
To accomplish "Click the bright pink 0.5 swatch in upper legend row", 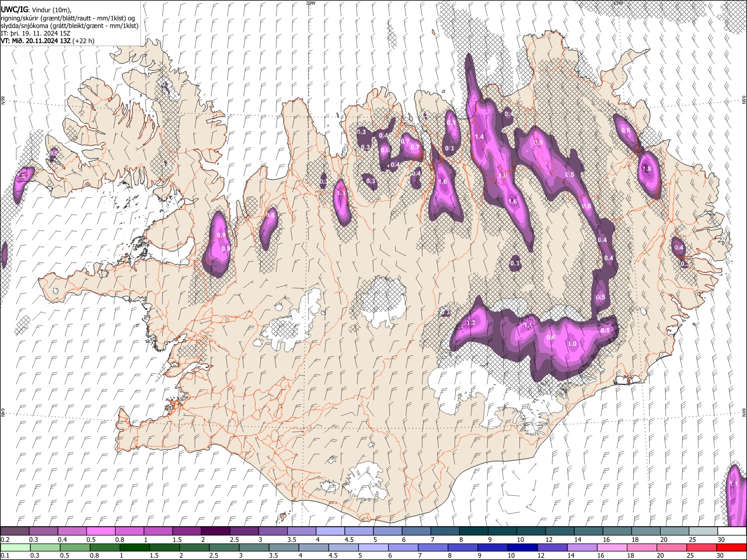I will (100, 531).
